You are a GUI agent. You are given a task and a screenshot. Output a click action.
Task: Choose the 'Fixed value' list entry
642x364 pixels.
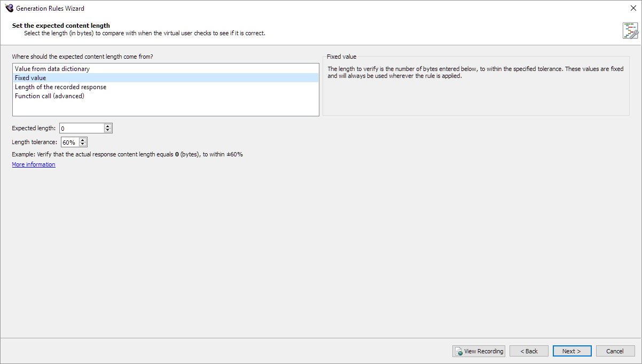pyautogui.click(x=30, y=78)
